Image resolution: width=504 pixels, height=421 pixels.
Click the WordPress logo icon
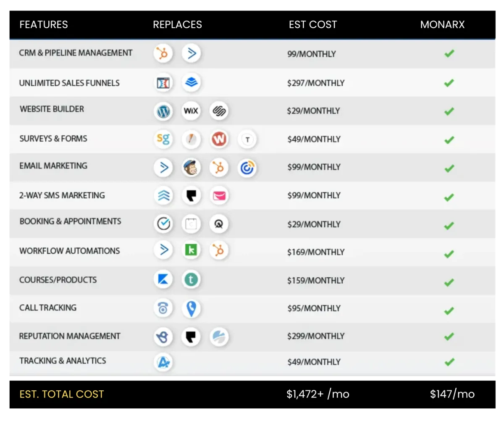pos(163,111)
